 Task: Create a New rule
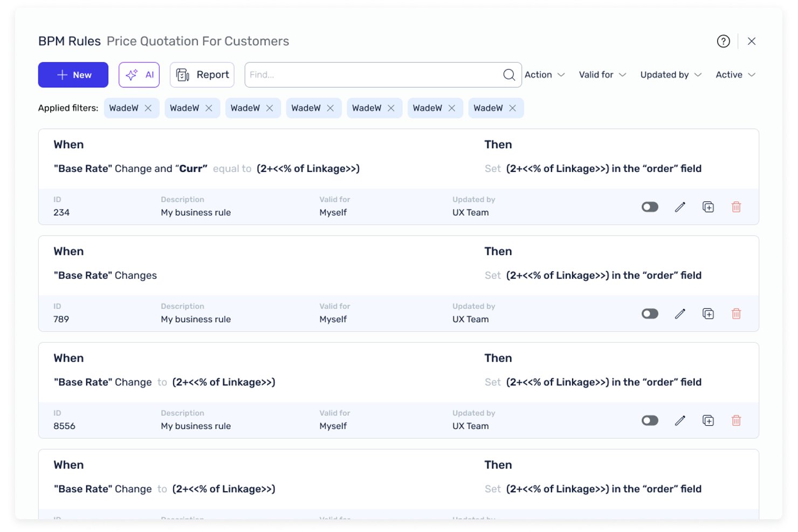(73, 75)
